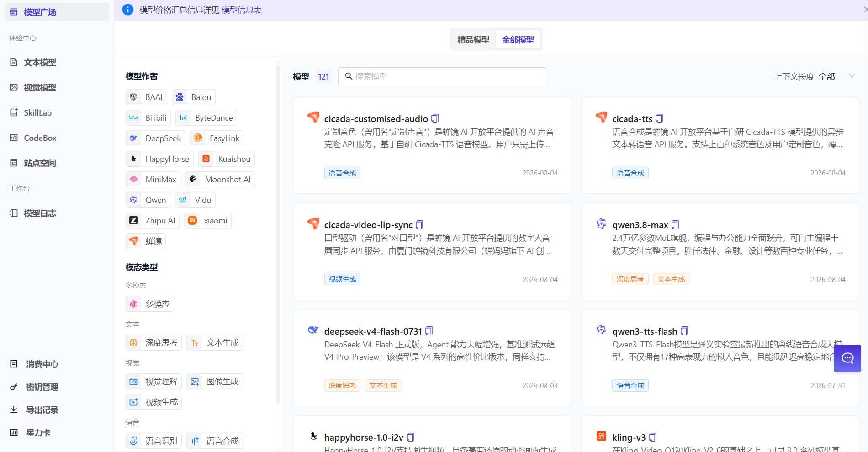Image resolution: width=868 pixels, height=452 pixels.
Task: Enable the 深度思考 modality filter
Action: 154,342
